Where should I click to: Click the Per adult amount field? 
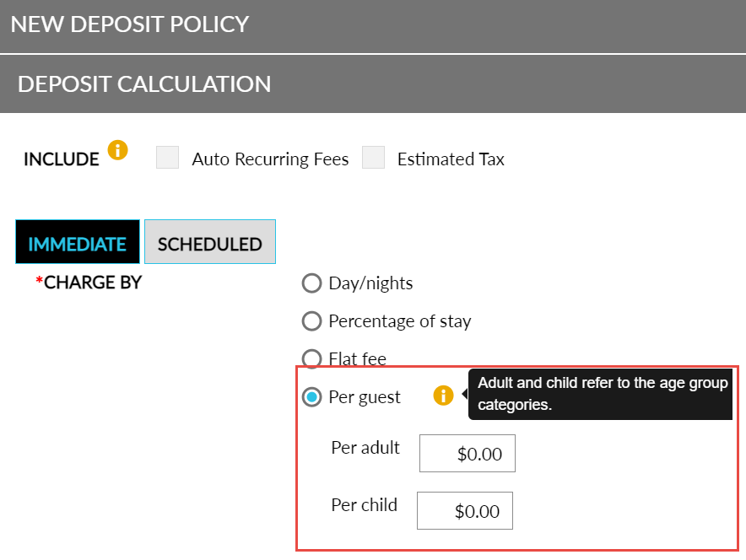click(x=468, y=454)
